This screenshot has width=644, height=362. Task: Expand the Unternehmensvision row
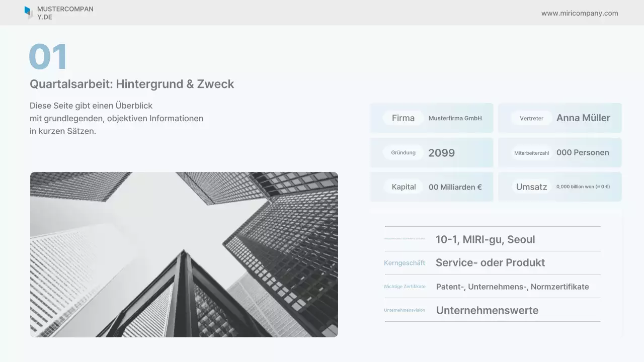click(x=492, y=310)
